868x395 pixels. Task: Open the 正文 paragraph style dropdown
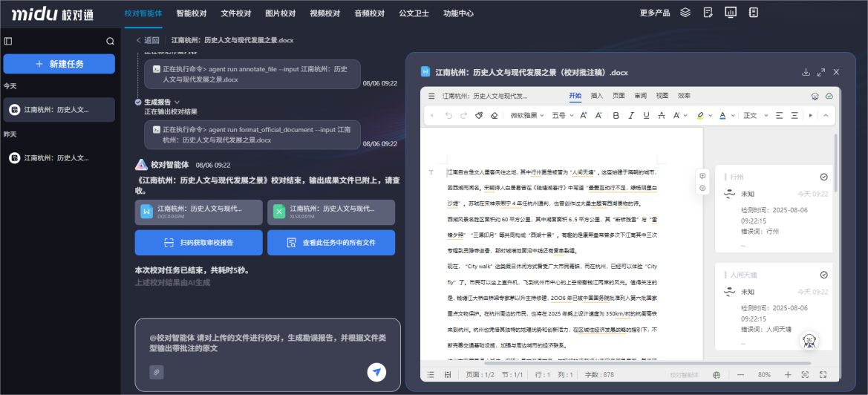point(756,116)
